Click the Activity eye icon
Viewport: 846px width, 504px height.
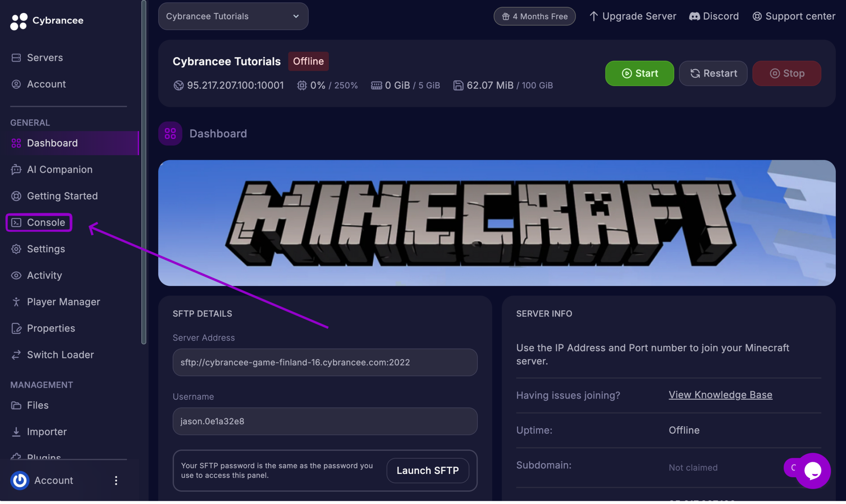[x=16, y=276]
